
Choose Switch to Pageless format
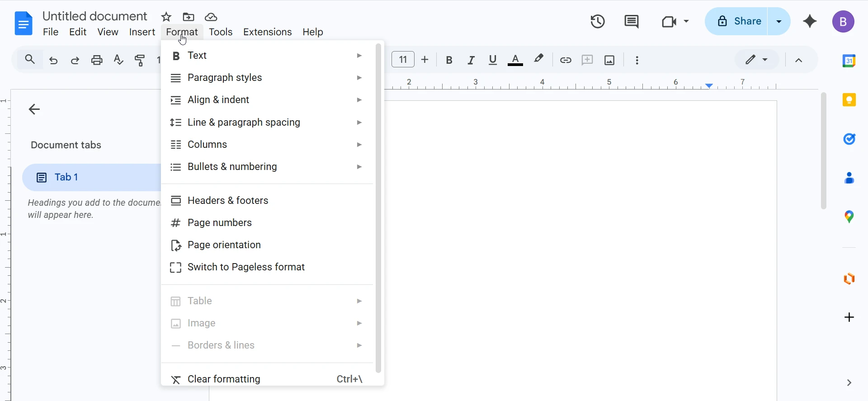pyautogui.click(x=246, y=267)
